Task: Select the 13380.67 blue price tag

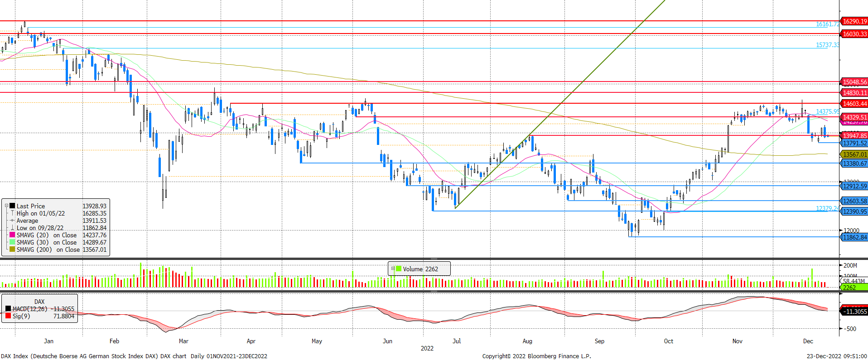Action: [854, 163]
